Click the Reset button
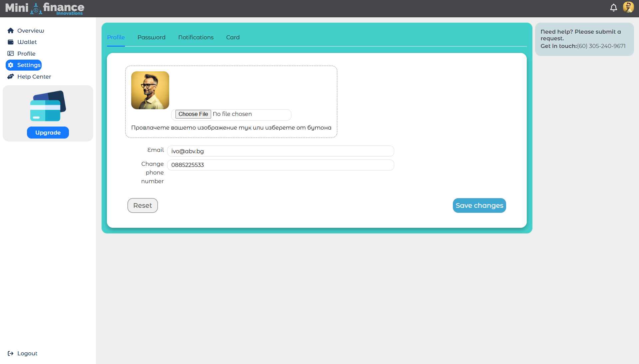Screen dimensions: 639x364 coord(143,205)
